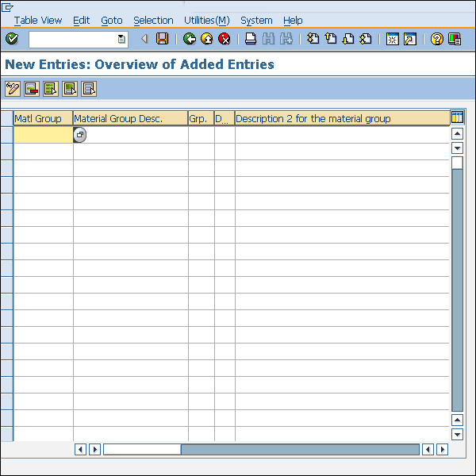This screenshot has height=476, width=476.
Task: Open the Table View menu
Action: point(38,21)
